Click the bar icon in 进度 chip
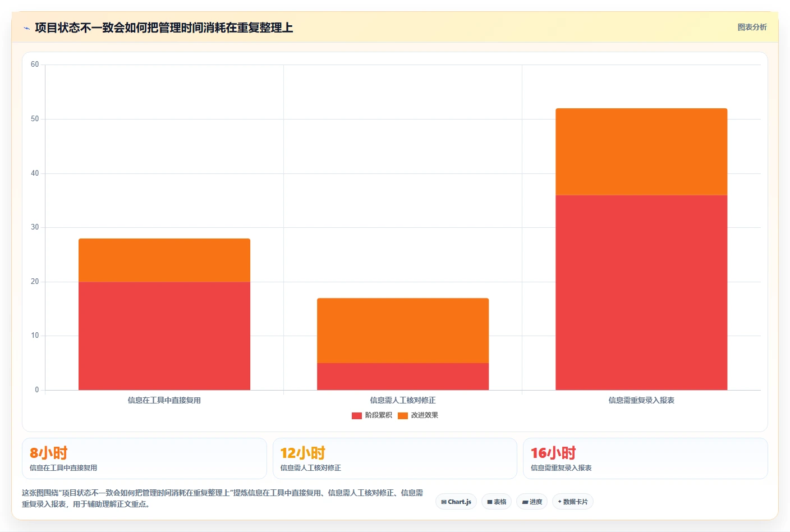Viewport: 790px width, 532px height. 525,502
